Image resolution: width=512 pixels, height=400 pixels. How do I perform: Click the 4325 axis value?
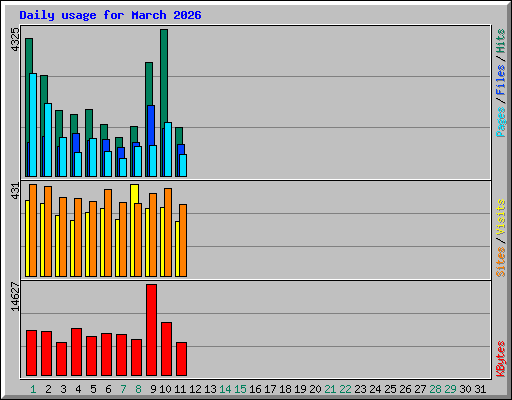pos(15,40)
